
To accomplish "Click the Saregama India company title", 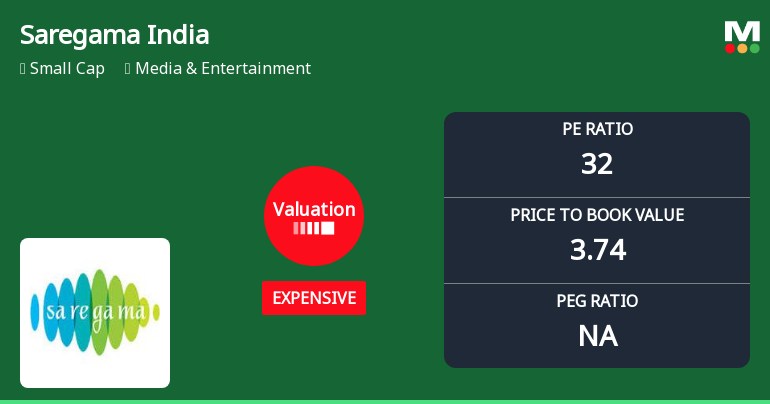I will (114, 35).
